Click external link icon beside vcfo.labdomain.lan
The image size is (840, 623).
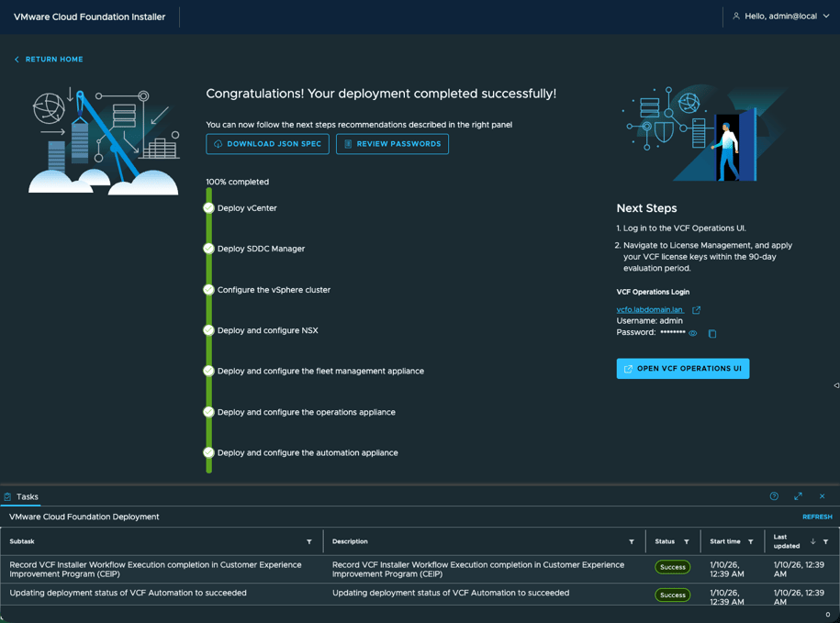[x=697, y=310]
